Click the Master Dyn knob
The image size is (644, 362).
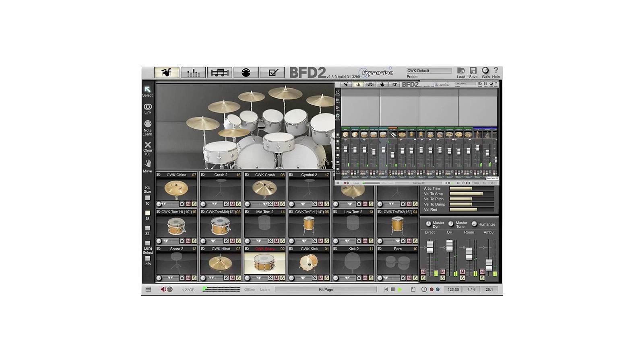(428, 224)
